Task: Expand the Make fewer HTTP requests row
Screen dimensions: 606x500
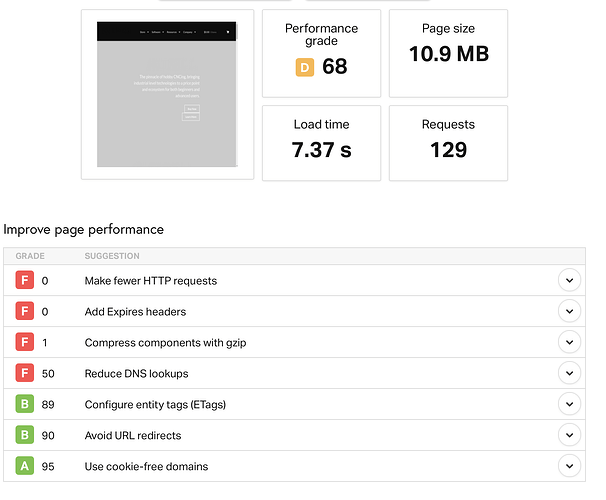Action: coord(569,280)
